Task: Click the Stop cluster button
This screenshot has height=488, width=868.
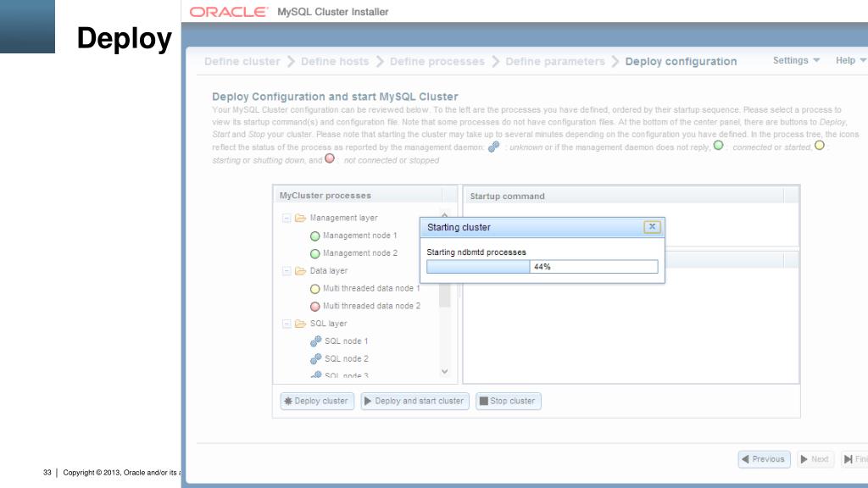Action: (509, 401)
